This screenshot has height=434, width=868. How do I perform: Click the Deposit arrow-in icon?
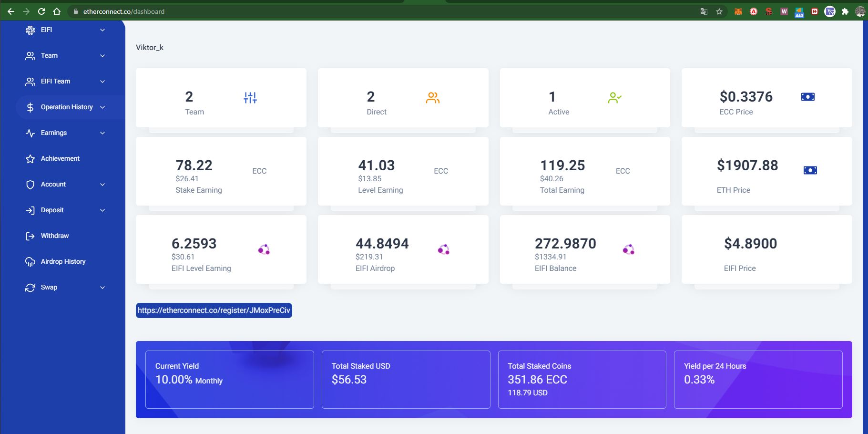point(30,210)
